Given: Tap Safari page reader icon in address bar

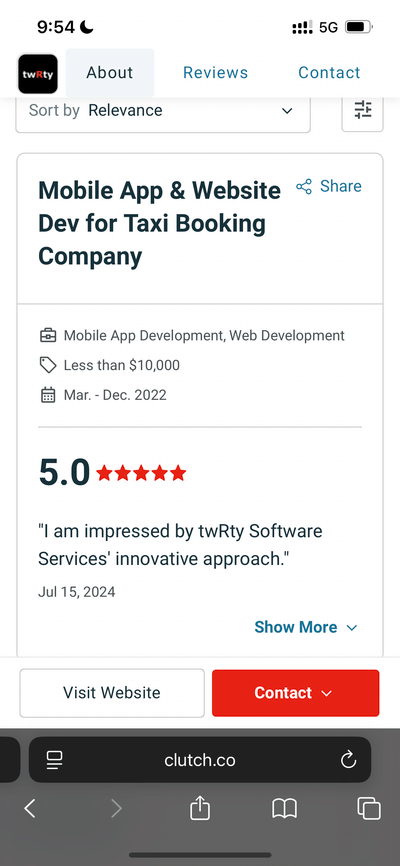Looking at the screenshot, I should (55, 760).
